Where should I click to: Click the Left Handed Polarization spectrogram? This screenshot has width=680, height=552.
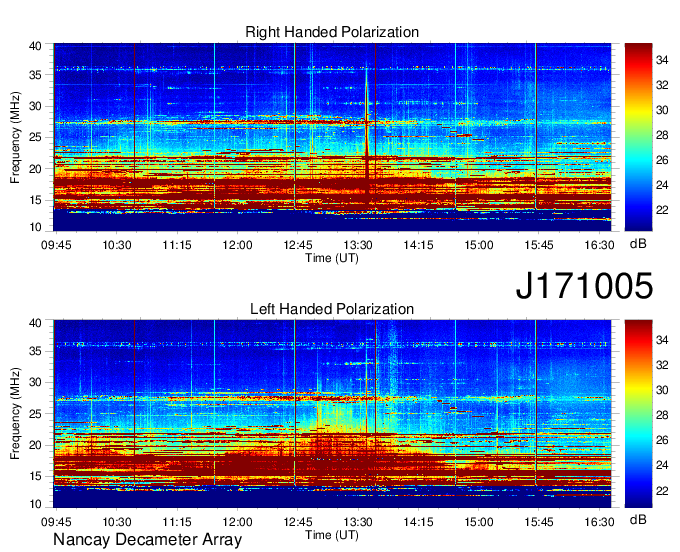click(332, 414)
